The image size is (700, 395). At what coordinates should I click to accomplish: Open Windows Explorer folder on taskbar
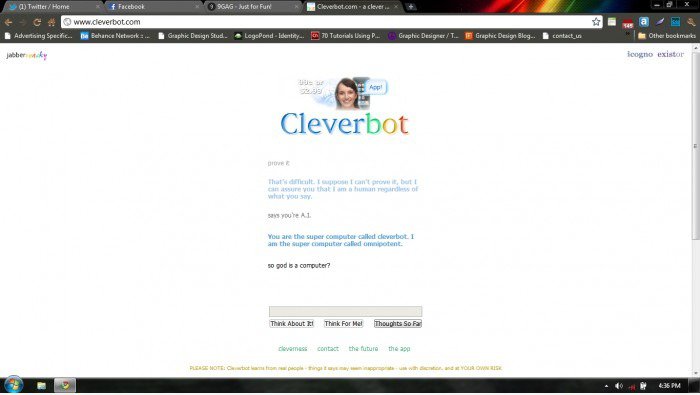[x=42, y=385]
